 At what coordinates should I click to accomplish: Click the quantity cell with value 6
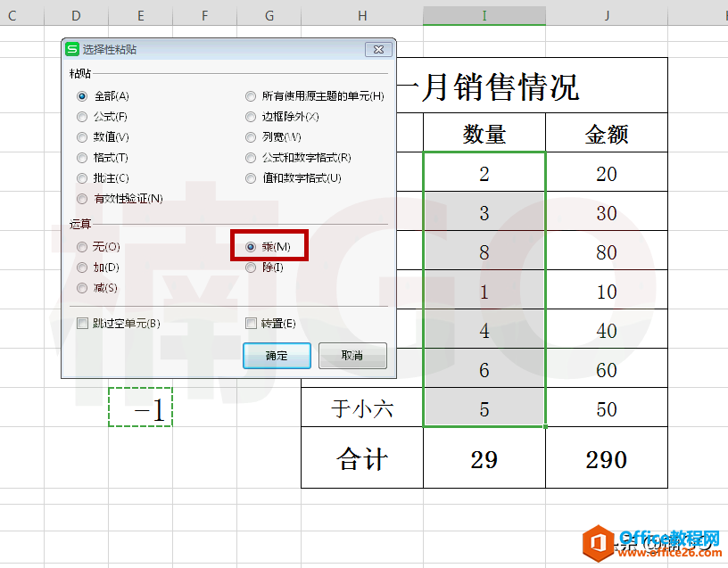[484, 368]
